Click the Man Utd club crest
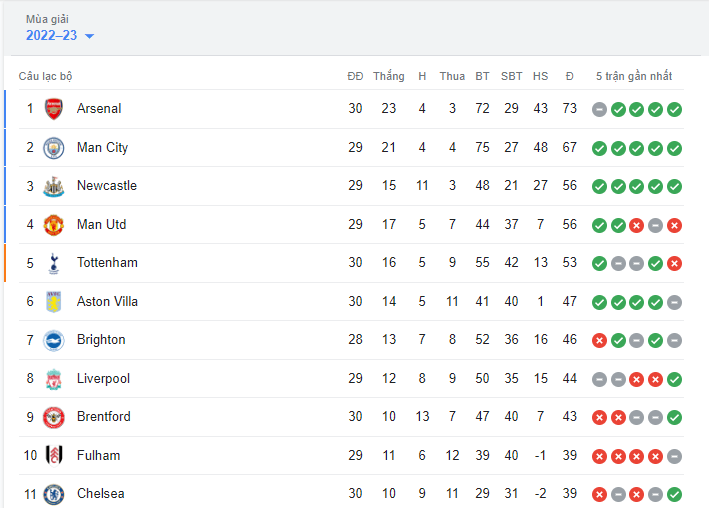 [x=53, y=225]
